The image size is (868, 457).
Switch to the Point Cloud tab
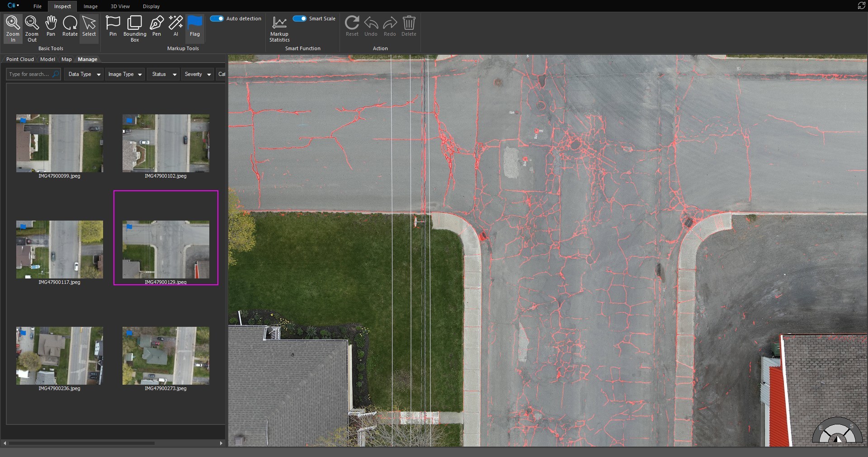coord(20,59)
